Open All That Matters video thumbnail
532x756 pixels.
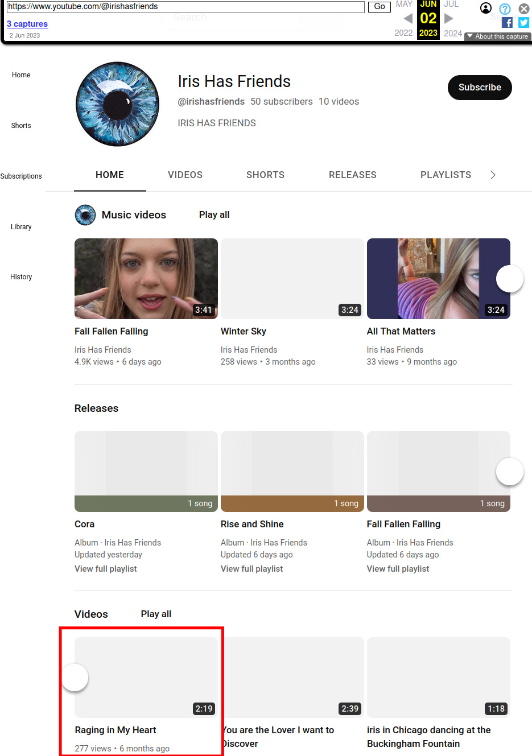[439, 279]
